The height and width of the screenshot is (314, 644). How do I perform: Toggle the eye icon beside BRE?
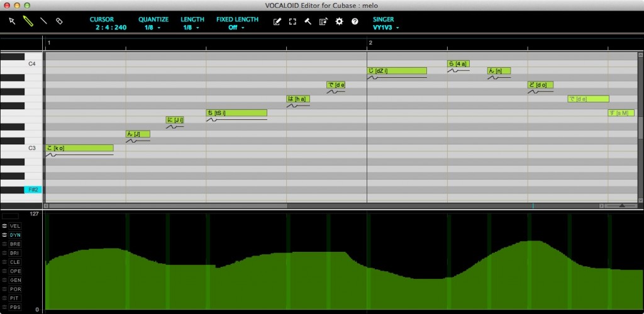(x=4, y=244)
